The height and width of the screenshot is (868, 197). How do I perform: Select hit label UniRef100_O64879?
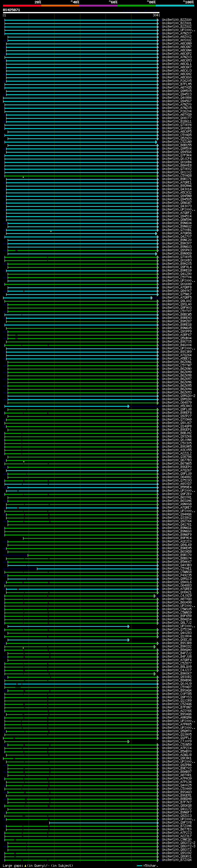tap(177, 403)
